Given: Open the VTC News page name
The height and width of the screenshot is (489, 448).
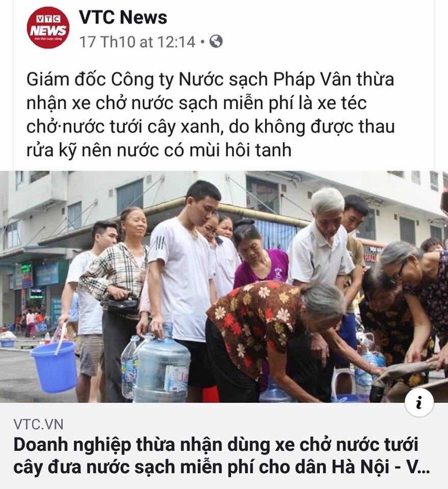Looking at the screenshot, I should (123, 17).
